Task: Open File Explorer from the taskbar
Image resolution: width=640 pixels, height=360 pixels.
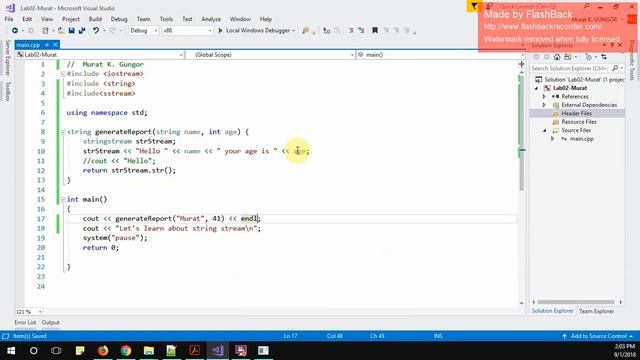Action: pos(149,351)
